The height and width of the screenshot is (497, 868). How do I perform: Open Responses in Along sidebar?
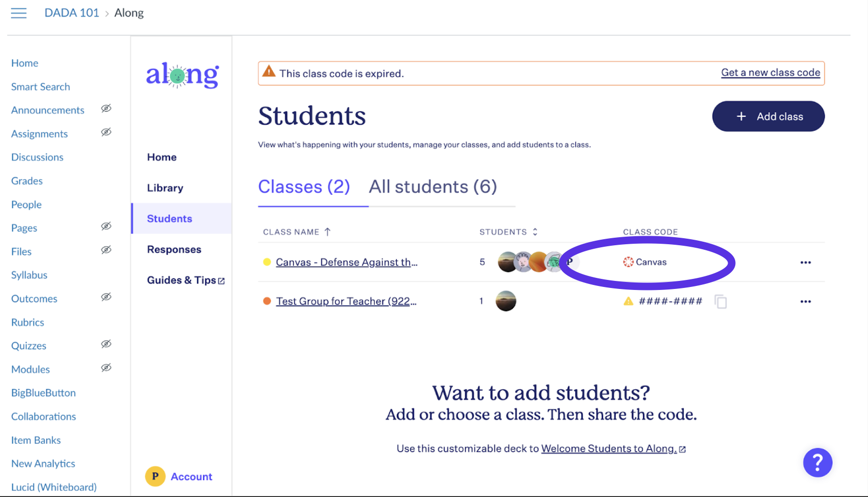click(x=174, y=249)
